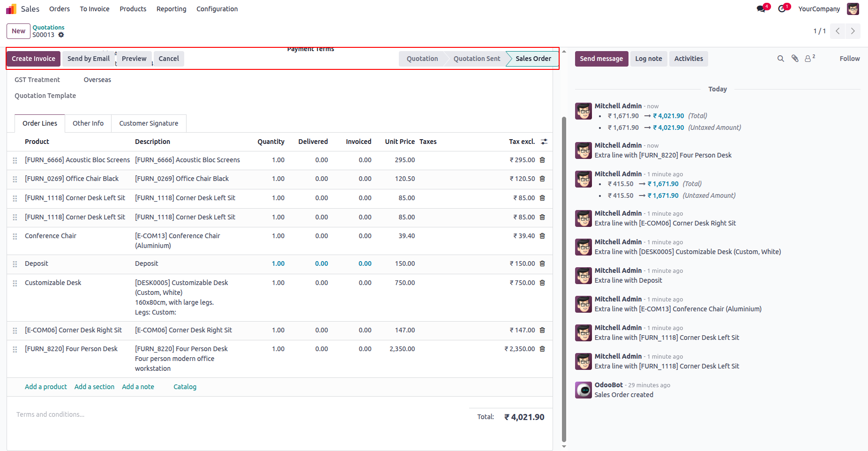This screenshot has width=868, height=451.
Task: Delete the Conference Chair line
Action: pos(542,236)
